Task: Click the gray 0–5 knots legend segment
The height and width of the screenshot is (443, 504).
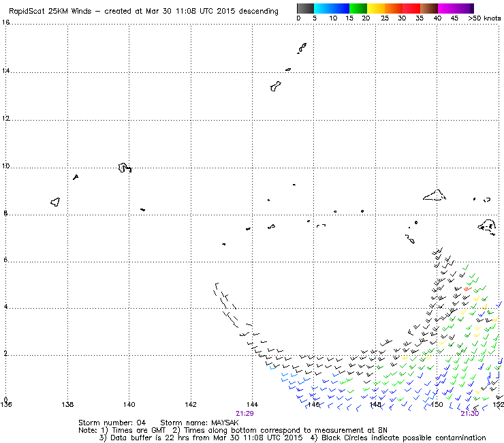Action: [305, 8]
